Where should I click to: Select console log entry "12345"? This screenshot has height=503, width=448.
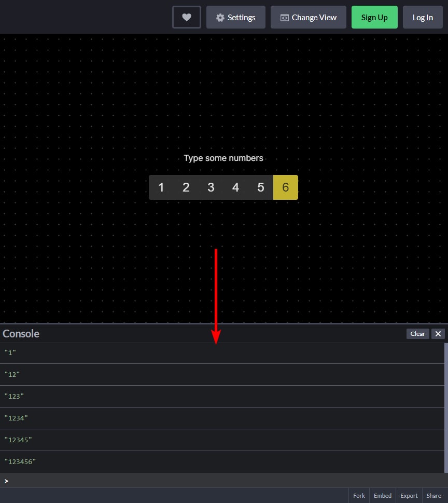click(222, 440)
